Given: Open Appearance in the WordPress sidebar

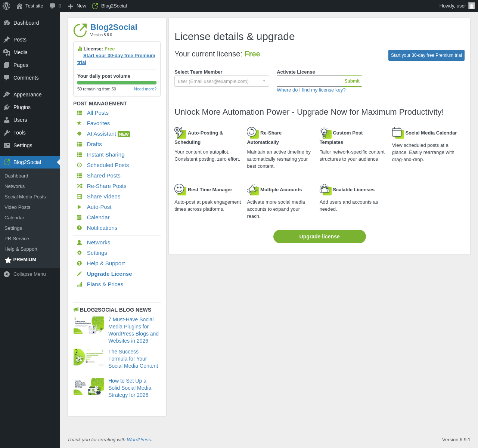Looking at the screenshot, I should point(30,95).
